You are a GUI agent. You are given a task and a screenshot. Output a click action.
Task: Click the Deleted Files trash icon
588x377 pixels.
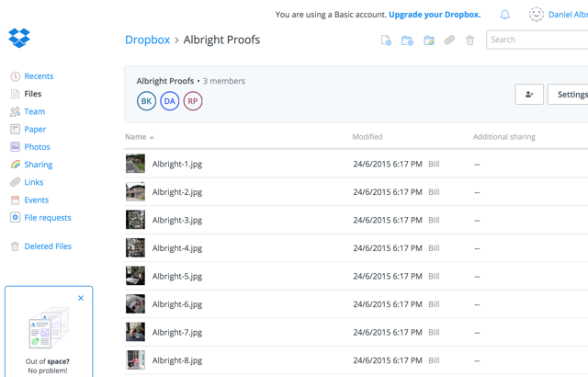(15, 246)
